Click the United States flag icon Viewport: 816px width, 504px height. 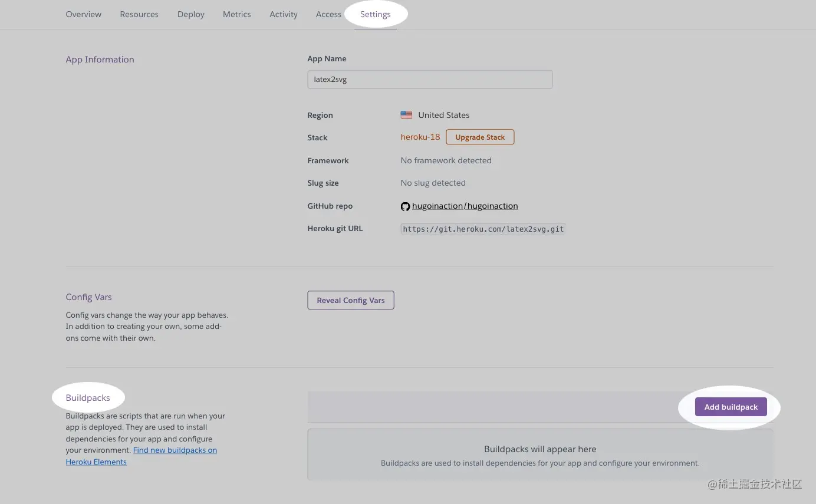point(406,115)
